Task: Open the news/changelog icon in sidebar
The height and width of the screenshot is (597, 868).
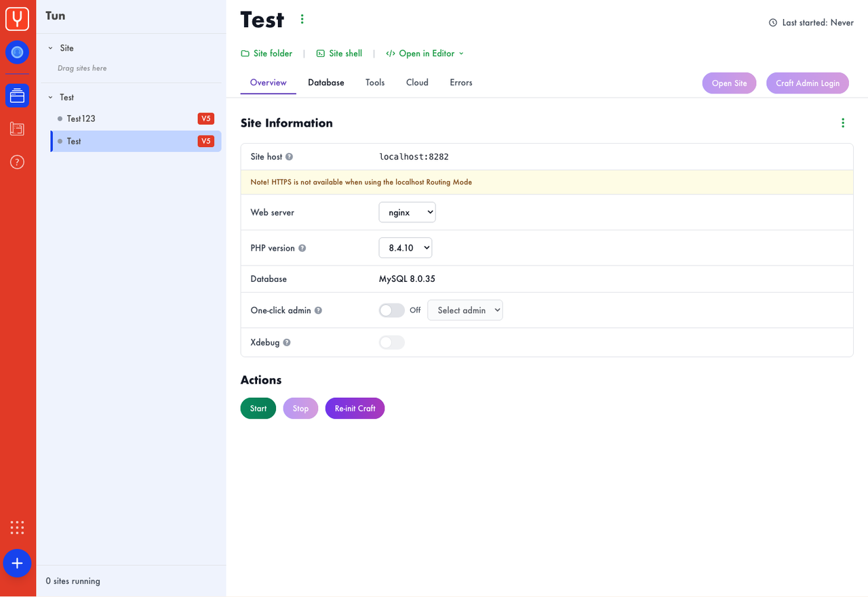Action: point(17,129)
